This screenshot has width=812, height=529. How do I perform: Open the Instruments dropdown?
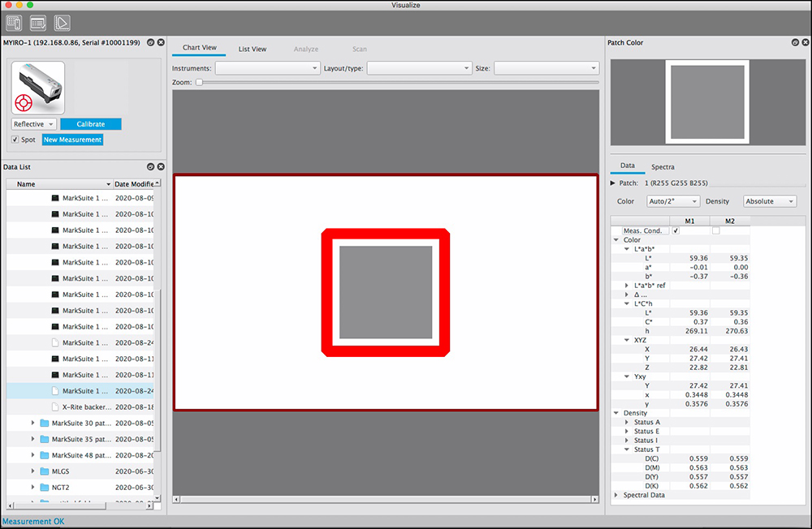(x=267, y=69)
